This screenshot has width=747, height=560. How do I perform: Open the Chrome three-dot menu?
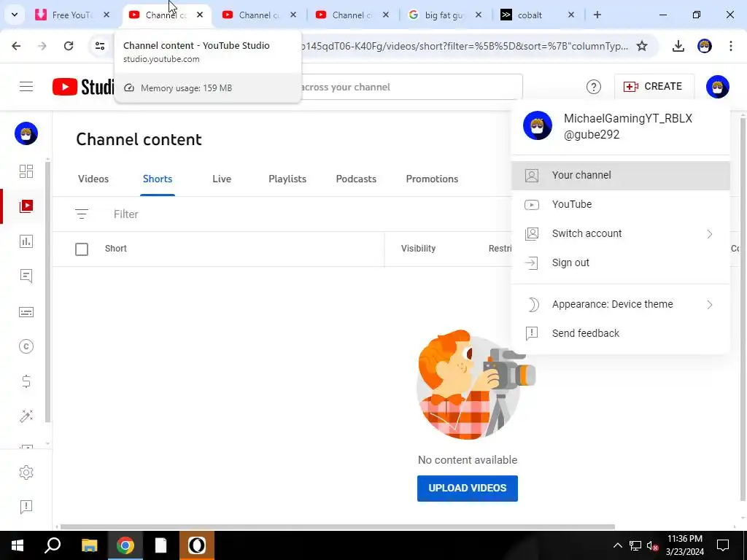point(731,46)
